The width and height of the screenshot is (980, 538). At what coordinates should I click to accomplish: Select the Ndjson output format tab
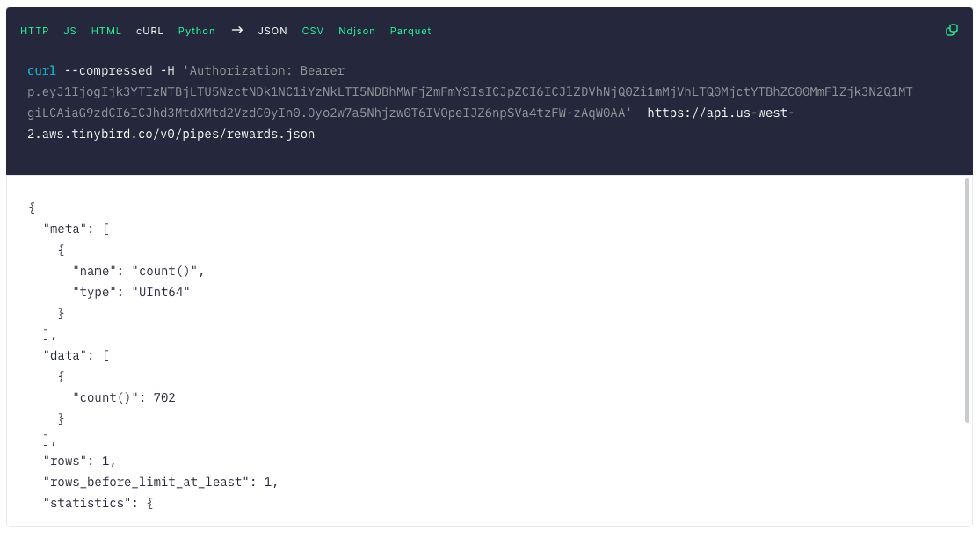pos(357,31)
